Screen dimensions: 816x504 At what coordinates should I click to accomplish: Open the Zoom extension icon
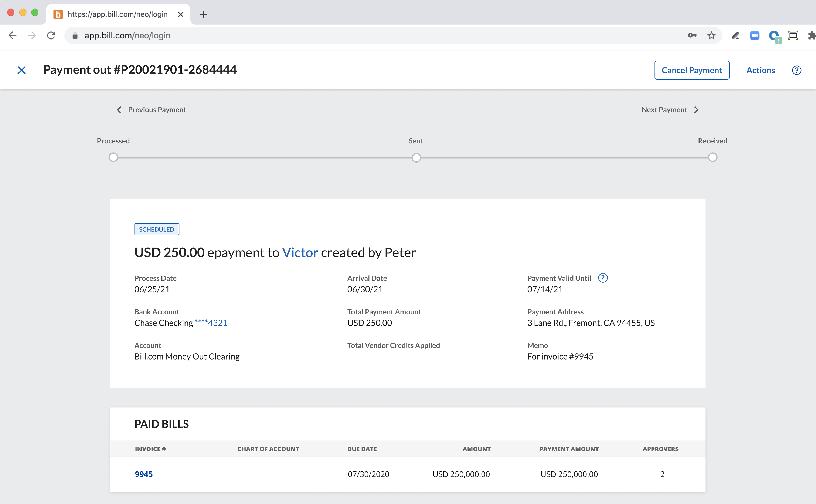[x=755, y=35]
